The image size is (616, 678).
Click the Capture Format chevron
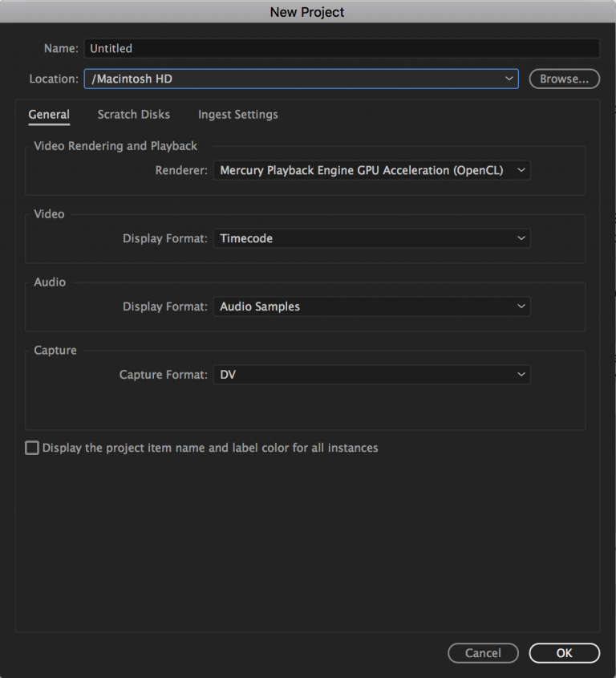click(521, 375)
